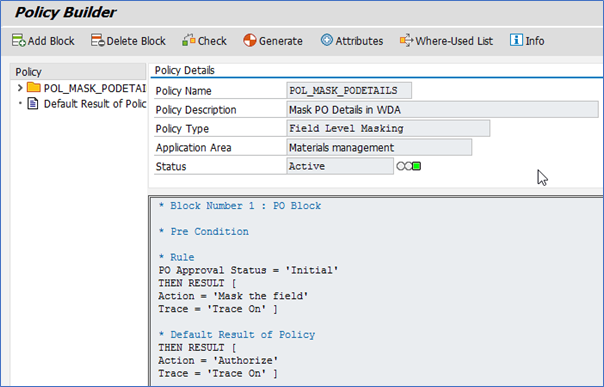Click the Policy panel header
Viewport: 604px width, 387px height.
(x=78, y=72)
